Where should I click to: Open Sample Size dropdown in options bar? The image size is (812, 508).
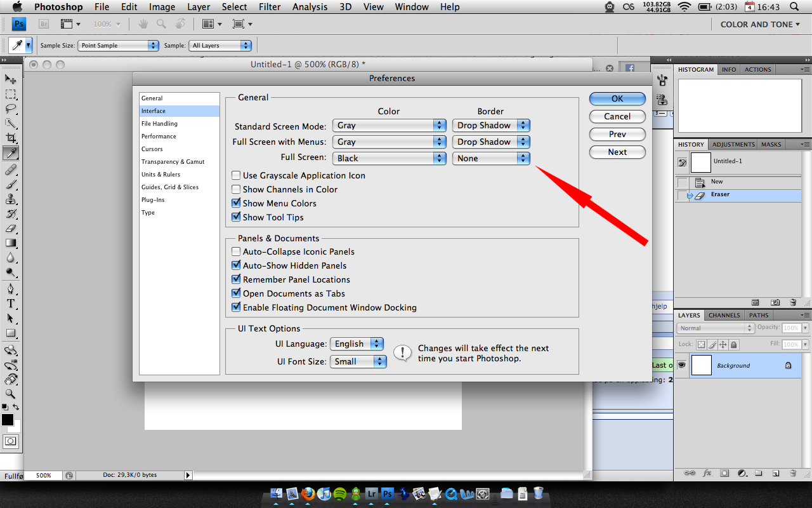point(119,46)
